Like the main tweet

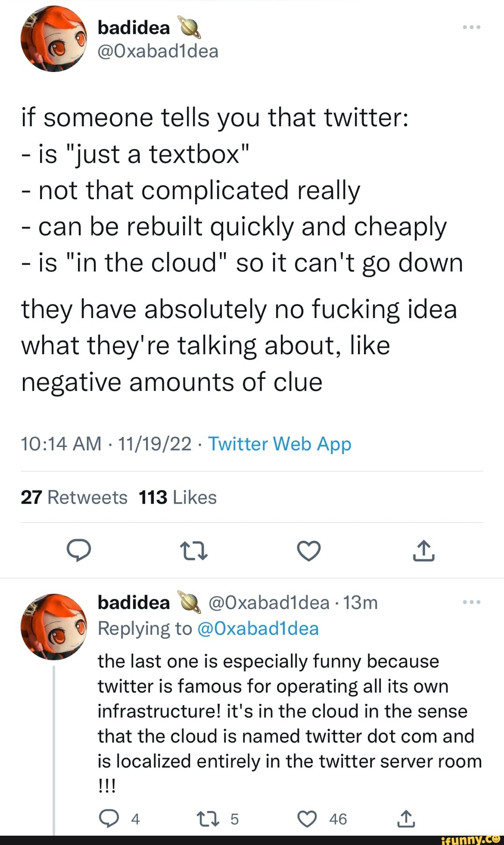point(309,550)
